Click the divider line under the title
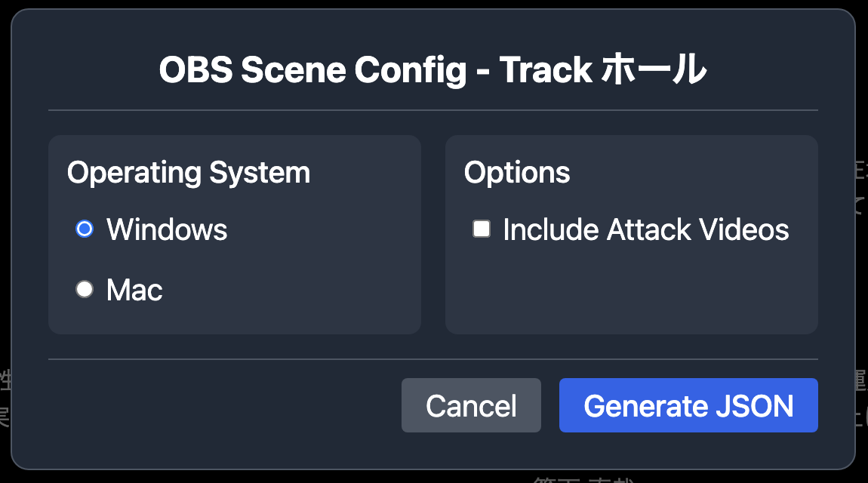Viewport: 868px width, 483px height. pos(432,110)
